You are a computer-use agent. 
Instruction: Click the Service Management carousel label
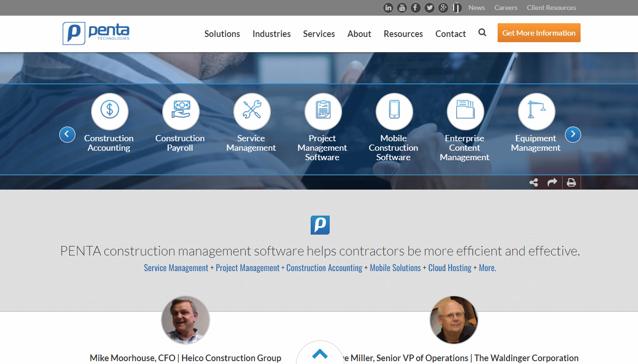251,143
